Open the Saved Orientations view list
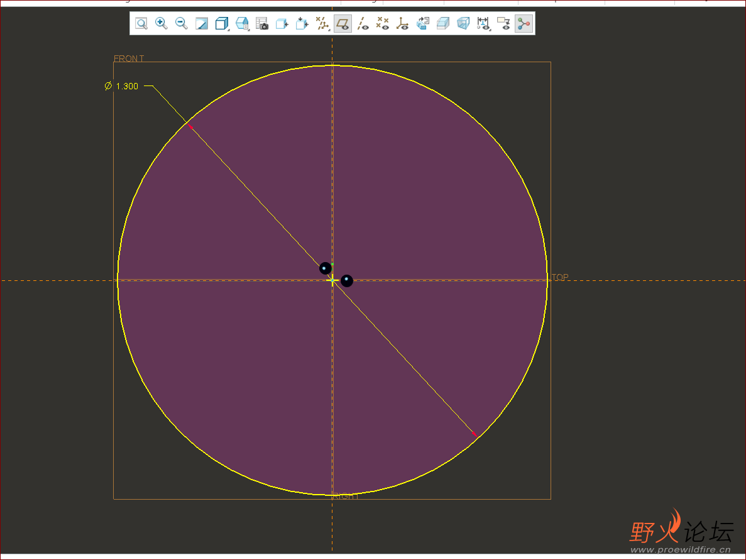 coord(242,23)
